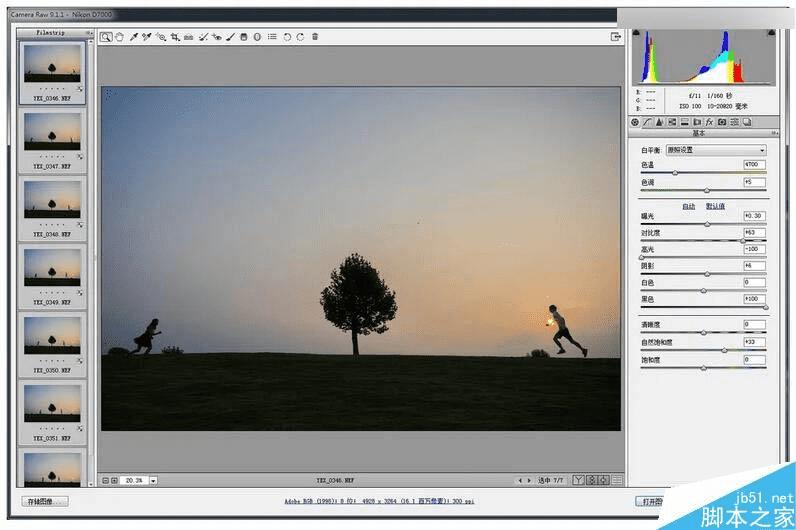Switch to the HSL/Grayscale tab
796x530 pixels.
672,122
